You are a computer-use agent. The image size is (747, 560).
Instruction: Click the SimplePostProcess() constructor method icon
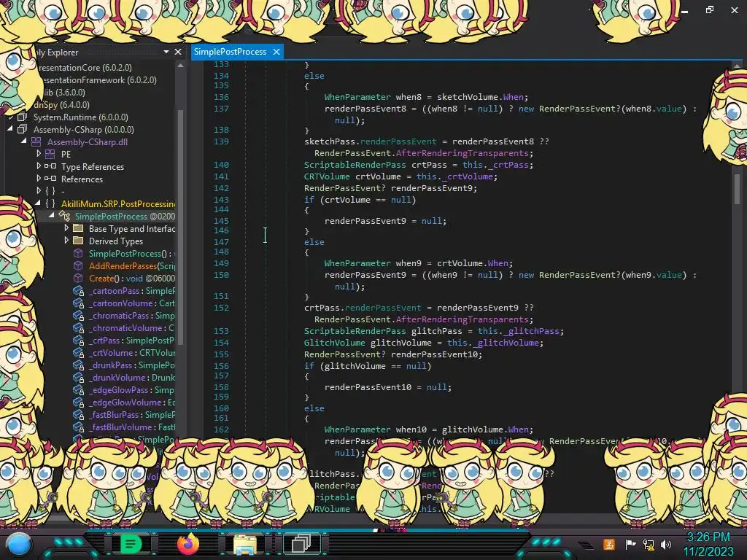pos(78,254)
